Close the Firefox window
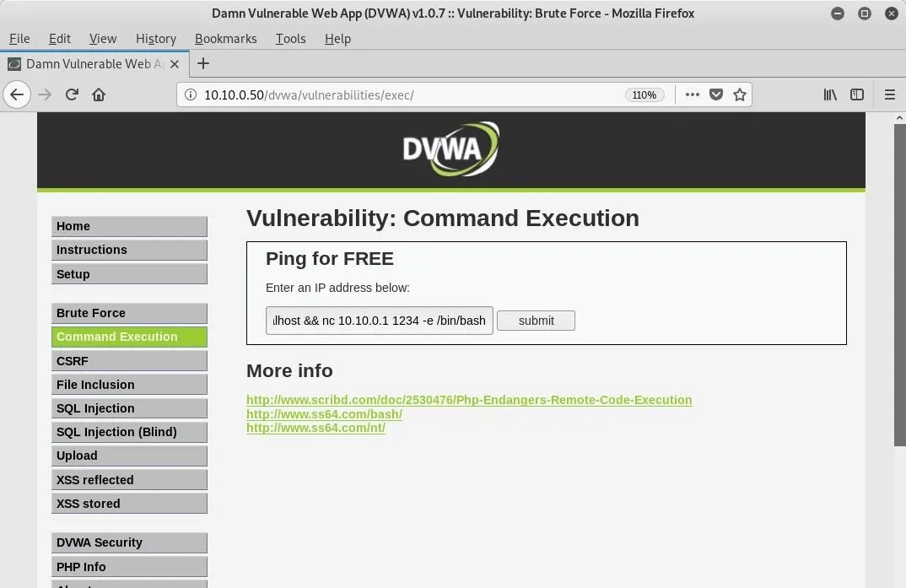The height and width of the screenshot is (588, 906). coord(892,13)
